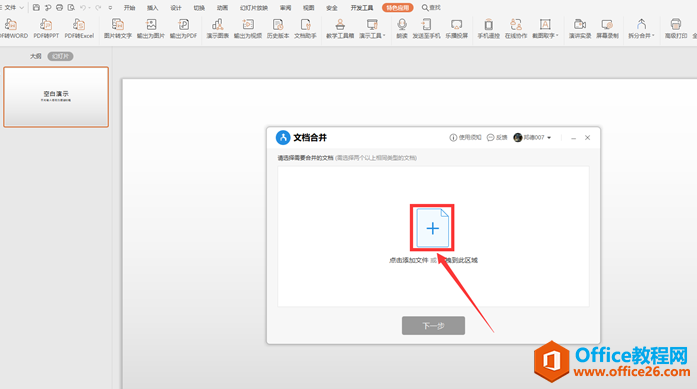Select the 空白演示 slide thumbnail
The width and height of the screenshot is (697, 389).
(56, 97)
